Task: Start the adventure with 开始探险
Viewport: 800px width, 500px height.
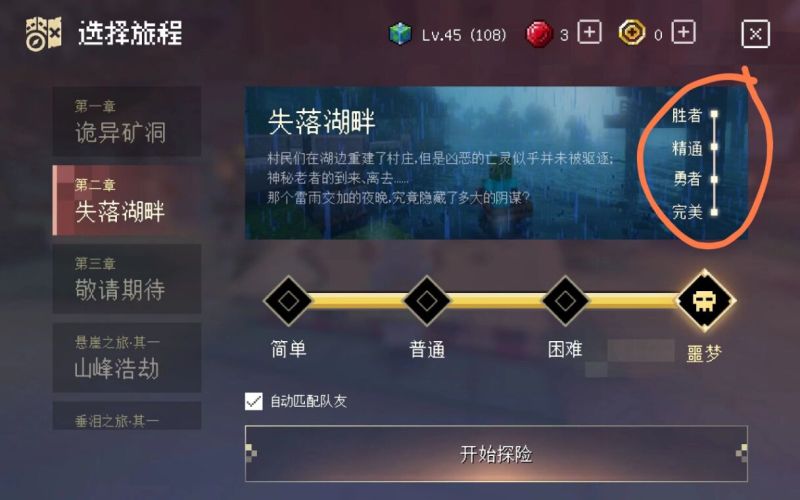Action: point(496,454)
